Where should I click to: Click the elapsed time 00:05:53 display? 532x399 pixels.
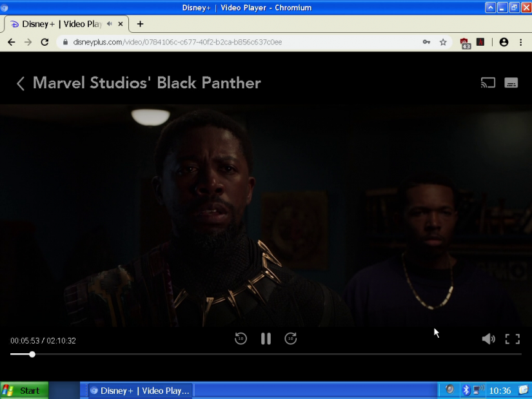coord(25,340)
